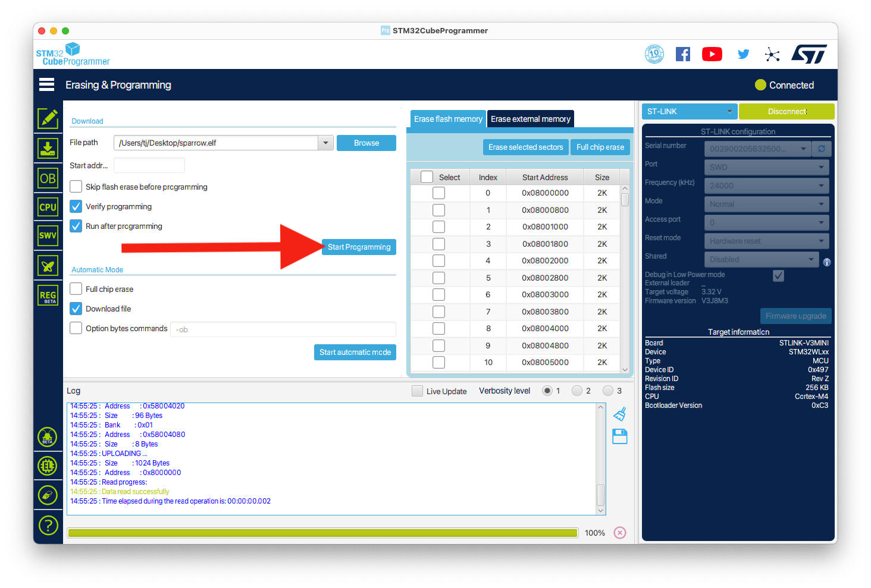This screenshot has height=588, width=871.
Task: Click the sector table vertical scrollbar
Action: tap(625, 279)
